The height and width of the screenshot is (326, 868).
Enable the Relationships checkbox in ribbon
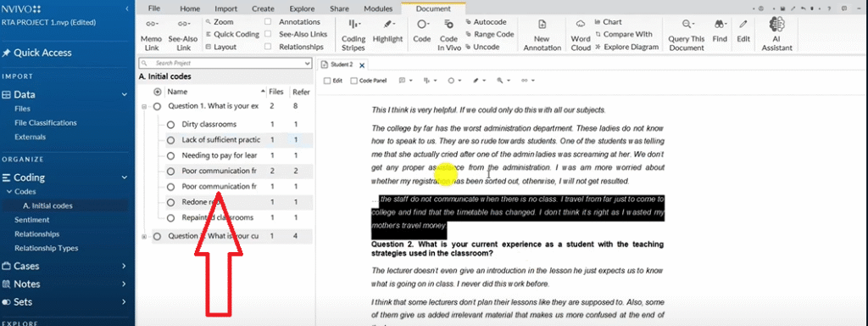click(268, 48)
